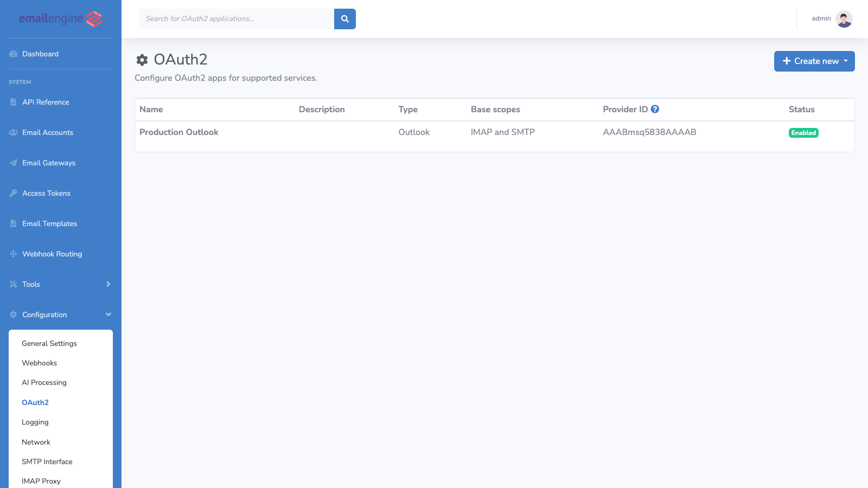Open the Webhooks configuration page
868x488 pixels.
pyautogui.click(x=39, y=363)
